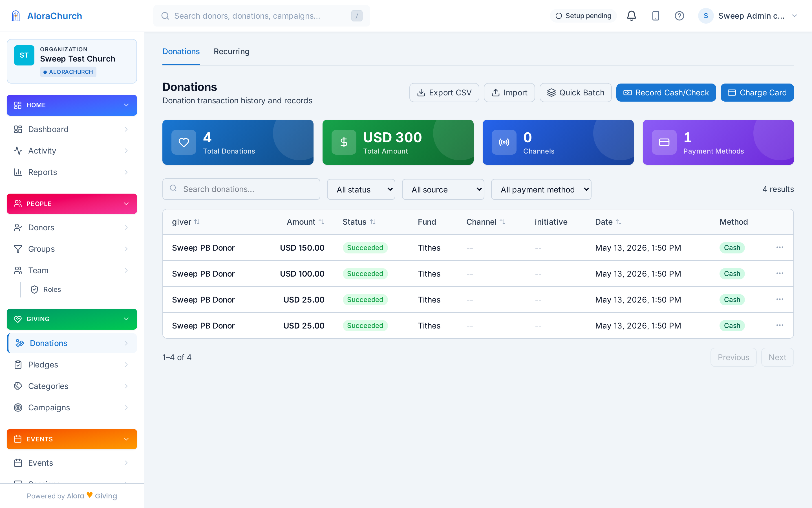This screenshot has height=508, width=812.
Task: Click the AloraChurch logo icon
Action: tap(16, 16)
